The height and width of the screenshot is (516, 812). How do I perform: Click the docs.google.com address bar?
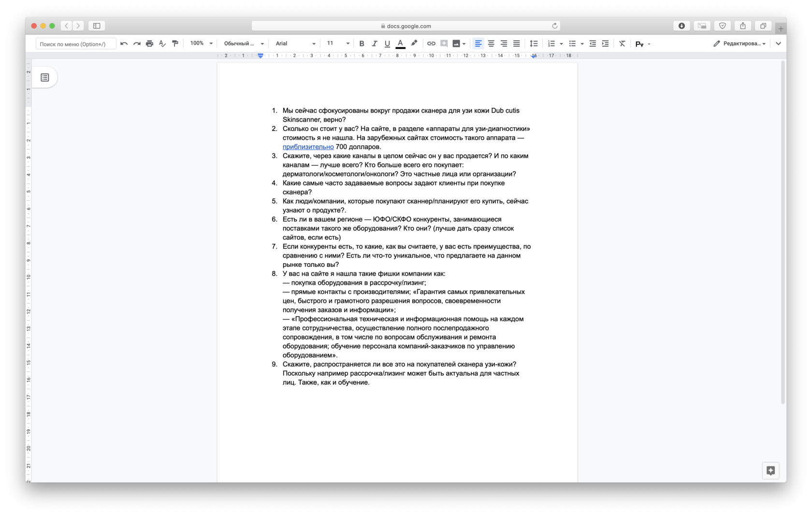coord(406,26)
